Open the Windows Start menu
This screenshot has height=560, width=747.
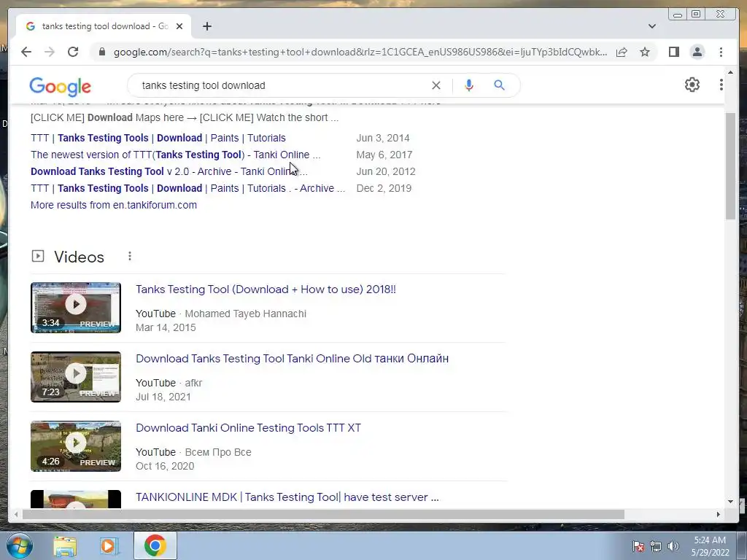(20, 545)
